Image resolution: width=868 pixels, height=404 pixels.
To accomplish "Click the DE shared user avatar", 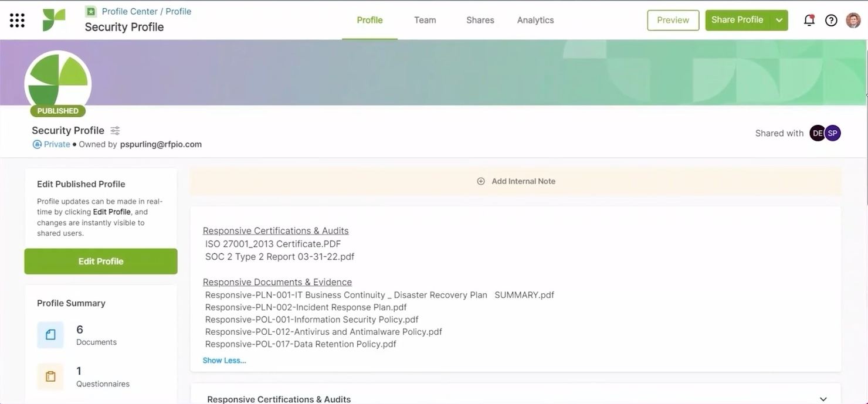I will (818, 133).
